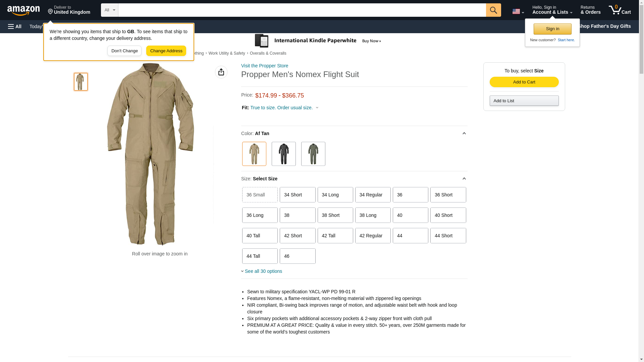Select size 46 option
The height and width of the screenshot is (362, 644).
[x=297, y=256]
